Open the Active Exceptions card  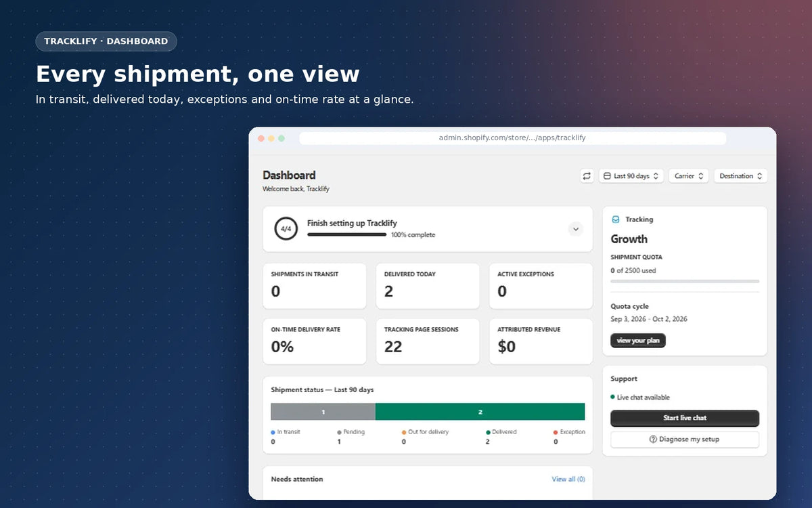click(x=541, y=286)
